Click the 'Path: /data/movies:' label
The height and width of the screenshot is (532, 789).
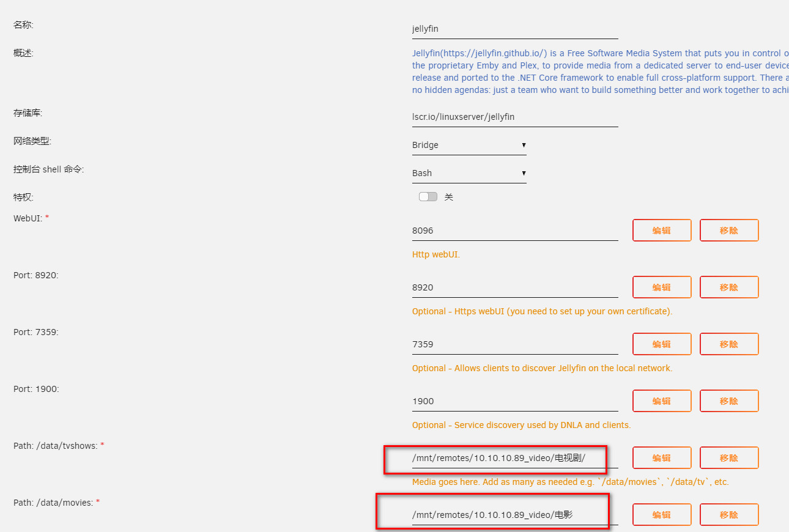pyautogui.click(x=56, y=503)
